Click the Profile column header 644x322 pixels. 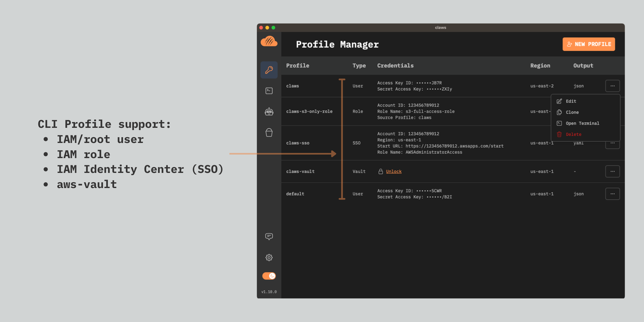[x=297, y=65]
